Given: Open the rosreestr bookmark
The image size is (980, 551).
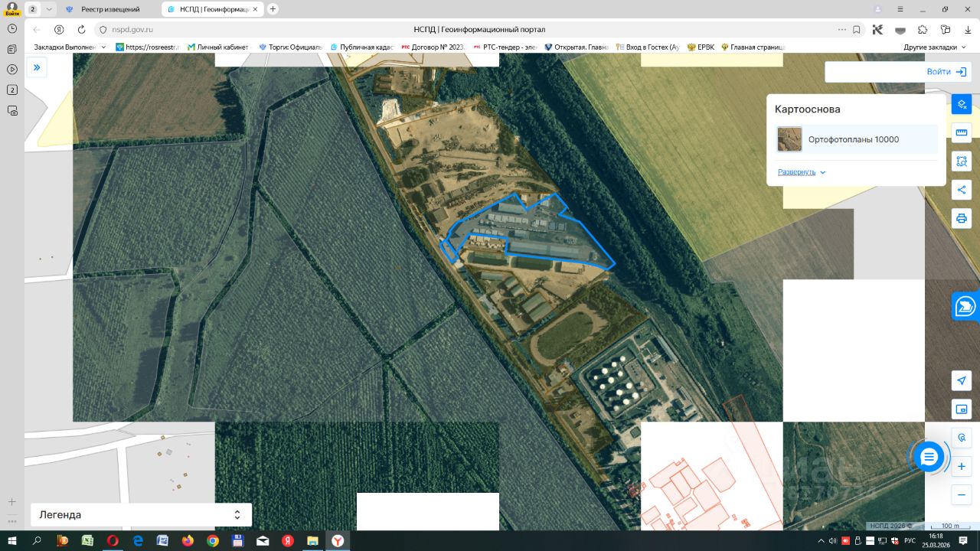Looking at the screenshot, I should tap(147, 47).
